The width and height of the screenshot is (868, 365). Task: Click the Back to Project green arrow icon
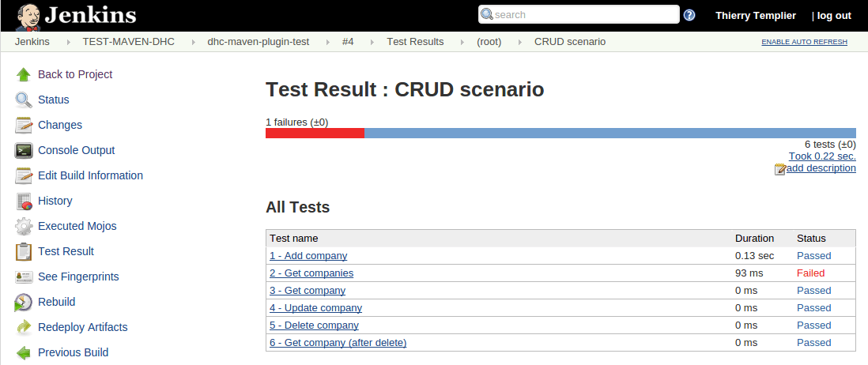(24, 74)
